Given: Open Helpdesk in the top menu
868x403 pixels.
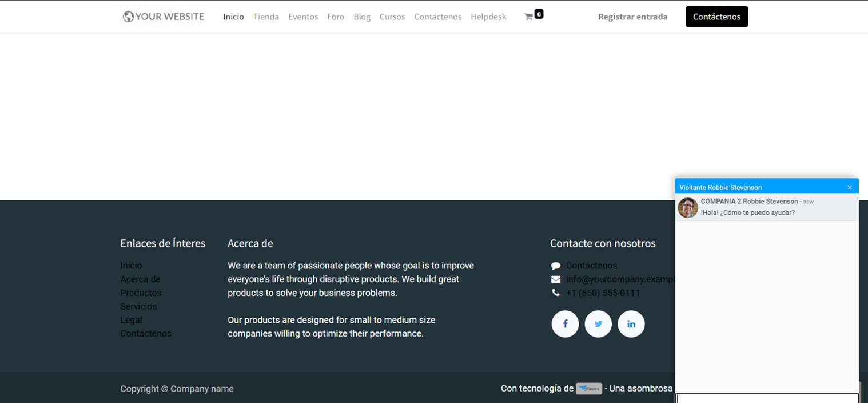Looking at the screenshot, I should [x=488, y=17].
